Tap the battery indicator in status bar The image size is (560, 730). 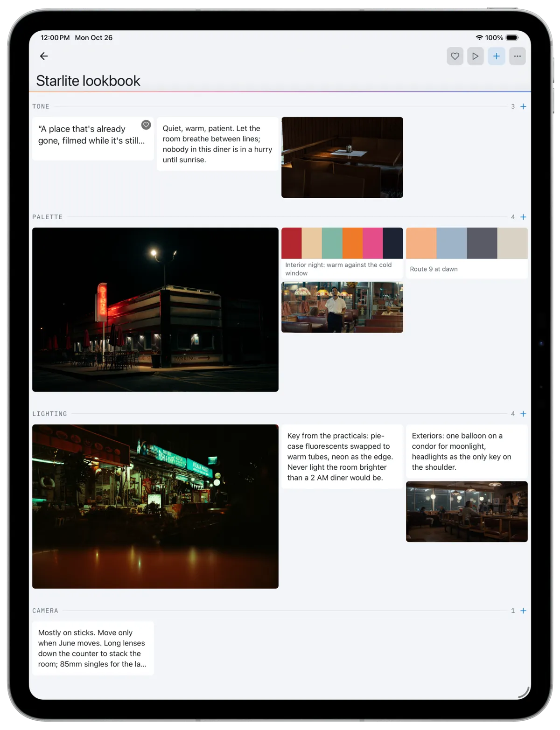(x=512, y=37)
